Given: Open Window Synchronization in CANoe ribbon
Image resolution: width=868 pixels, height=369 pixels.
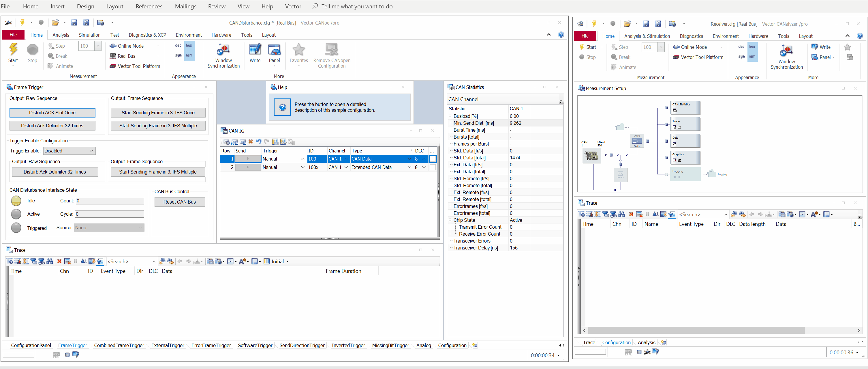Looking at the screenshot, I should [223, 50].
